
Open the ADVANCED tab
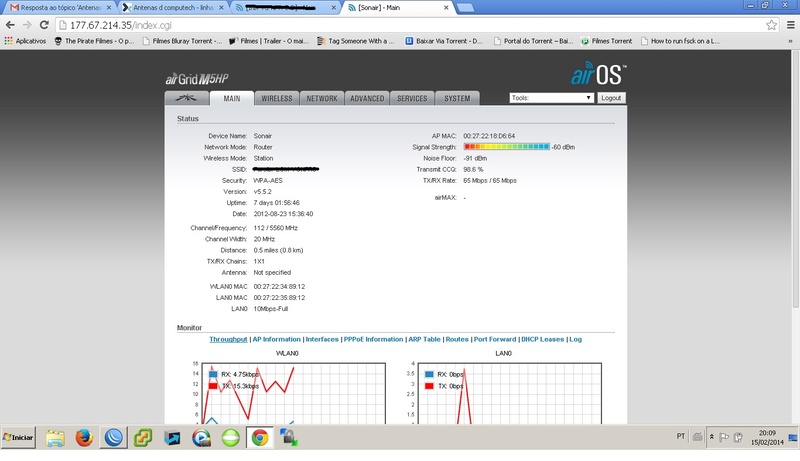point(367,98)
